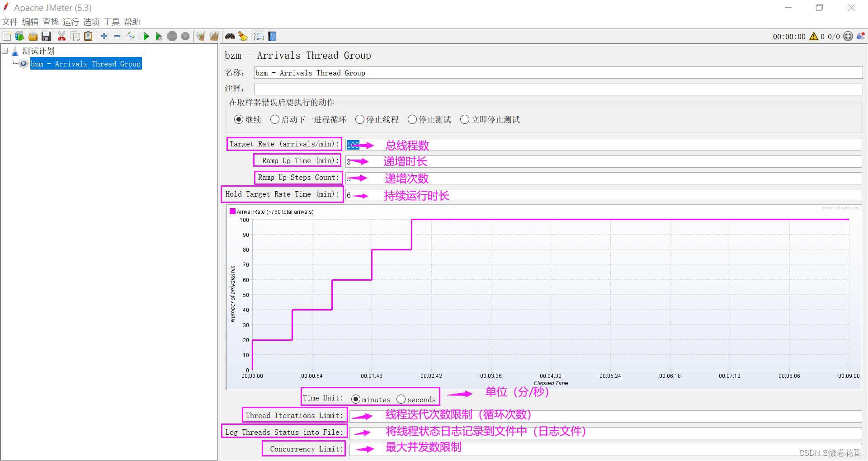Open search with the binoculars icon
This screenshot has height=461, width=868.
coord(230,36)
